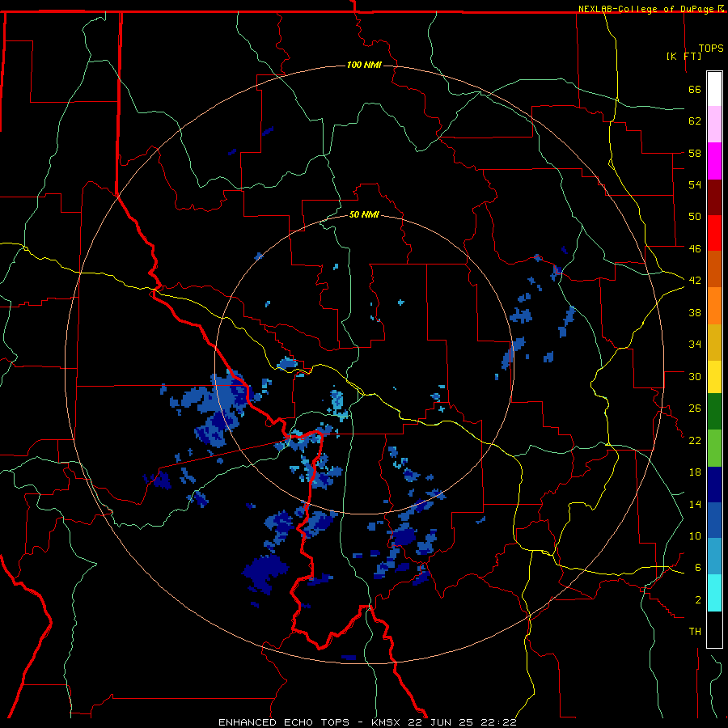The image size is (728, 728).
Task: Click the 46 legend value
Action: coord(695,249)
